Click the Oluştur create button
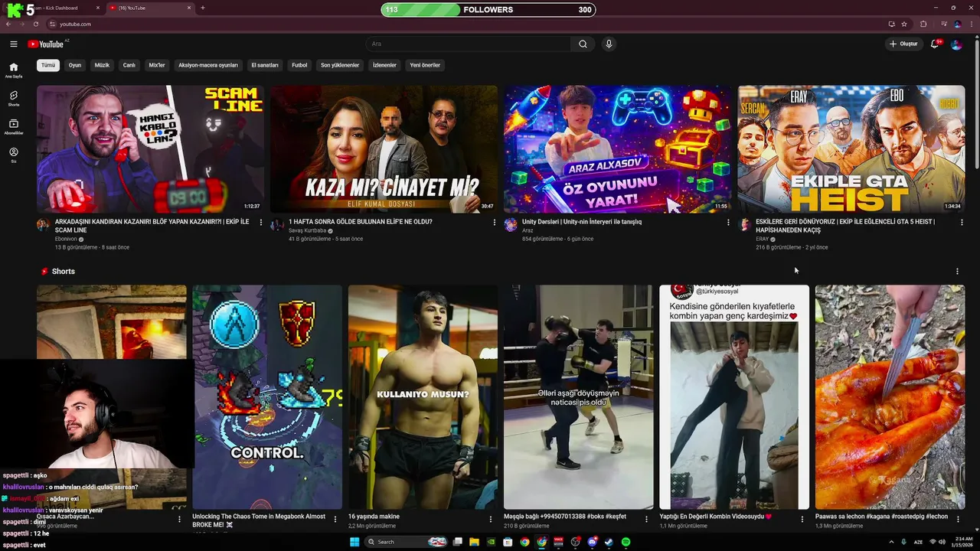This screenshot has height=551, width=980. (903, 44)
